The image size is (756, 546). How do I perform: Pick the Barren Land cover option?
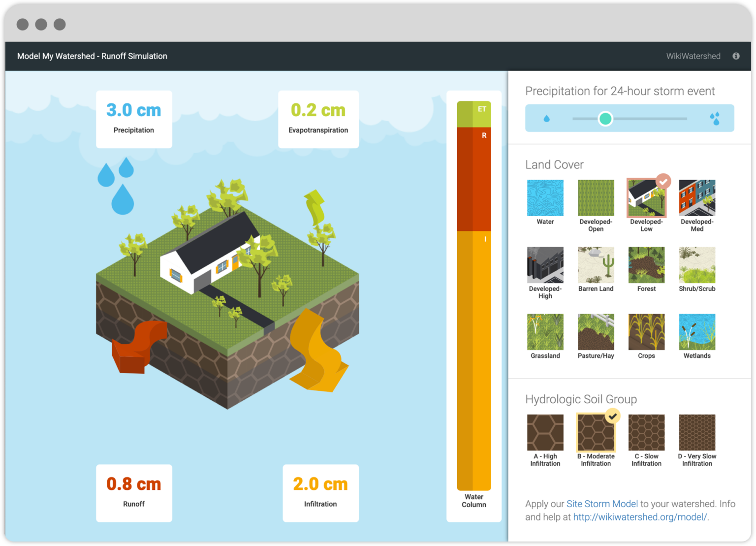click(596, 264)
